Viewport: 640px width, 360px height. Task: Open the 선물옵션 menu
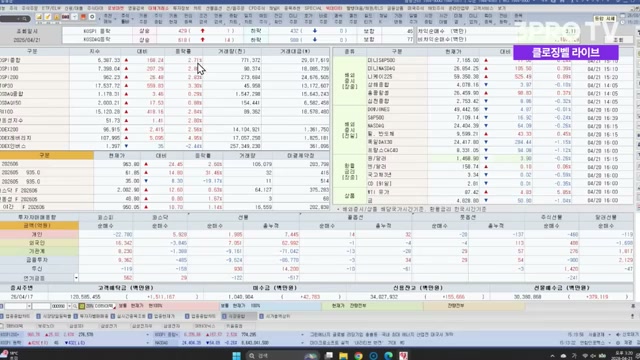[213, 8]
